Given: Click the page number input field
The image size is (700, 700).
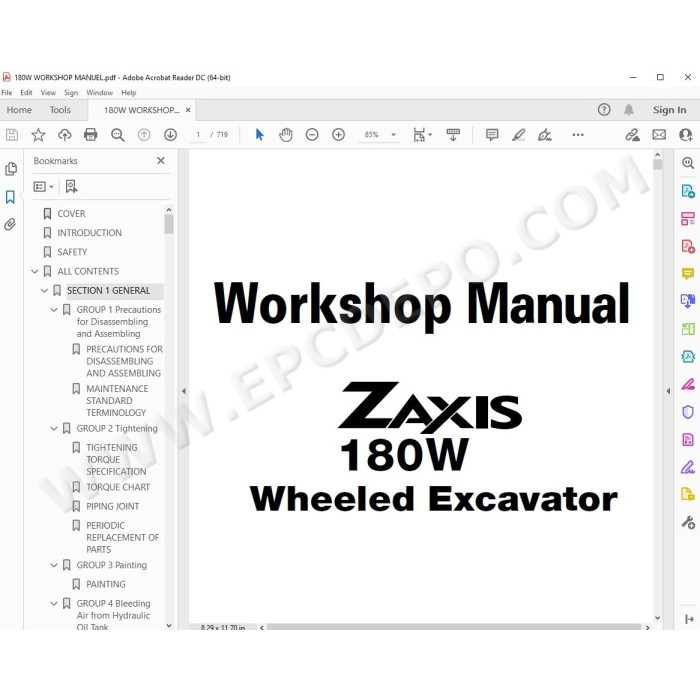Looking at the screenshot, I should tap(198, 135).
